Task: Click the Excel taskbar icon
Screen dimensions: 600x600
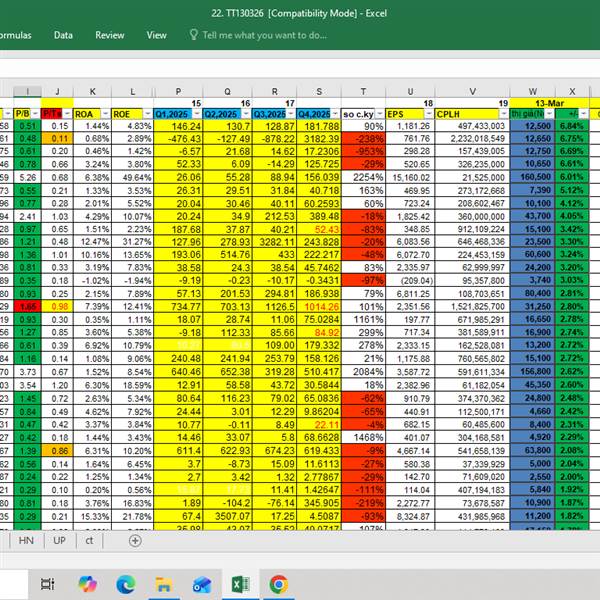Action: 240,585
